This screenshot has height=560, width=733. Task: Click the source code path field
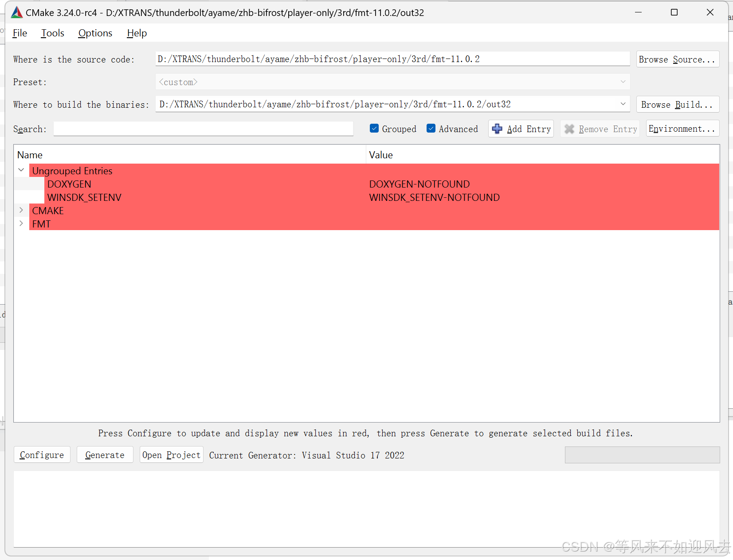tap(392, 59)
